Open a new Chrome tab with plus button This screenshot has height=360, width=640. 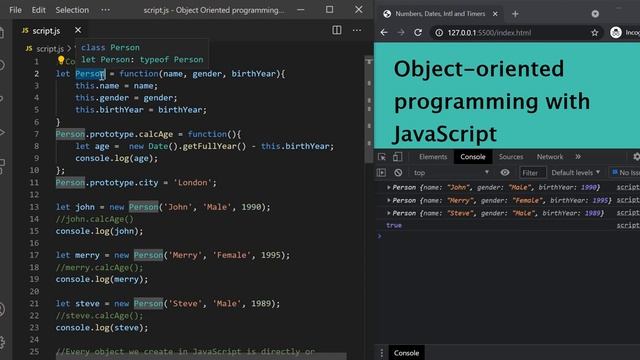(x=515, y=14)
